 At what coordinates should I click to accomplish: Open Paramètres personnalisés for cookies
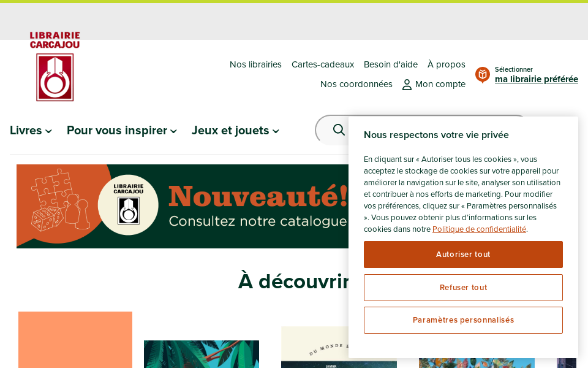[x=463, y=320]
